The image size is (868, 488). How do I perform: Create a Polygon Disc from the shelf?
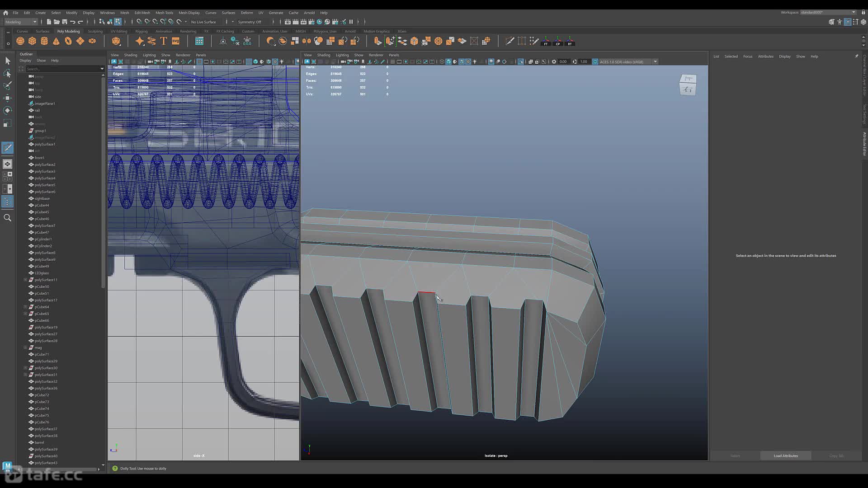click(92, 41)
